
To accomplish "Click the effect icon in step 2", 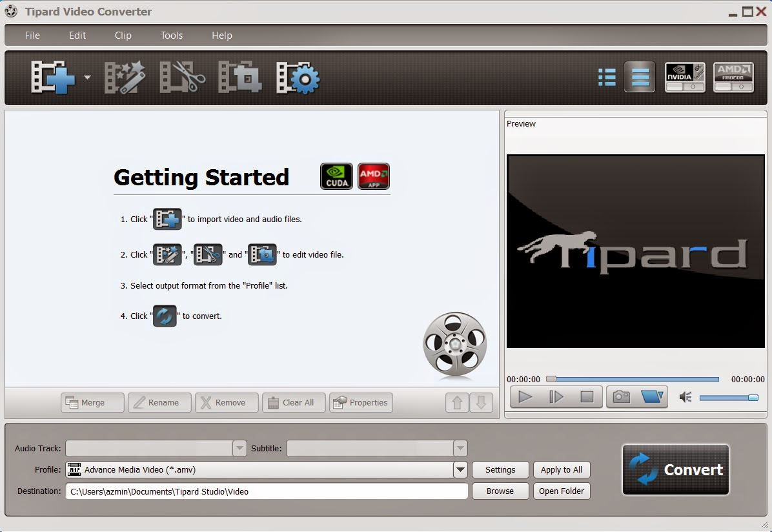I will tap(167, 254).
